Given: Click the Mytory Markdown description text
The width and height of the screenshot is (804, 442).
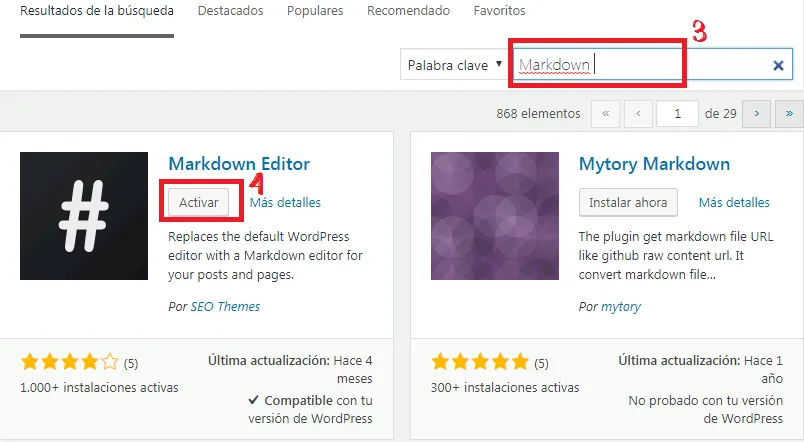Looking at the screenshot, I should [x=676, y=255].
